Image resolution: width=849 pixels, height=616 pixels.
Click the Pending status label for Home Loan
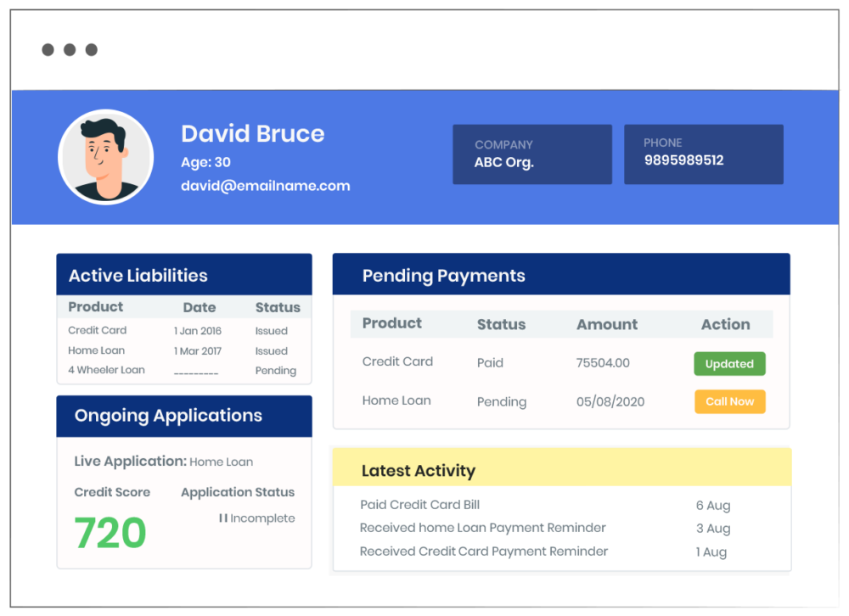[x=501, y=401]
